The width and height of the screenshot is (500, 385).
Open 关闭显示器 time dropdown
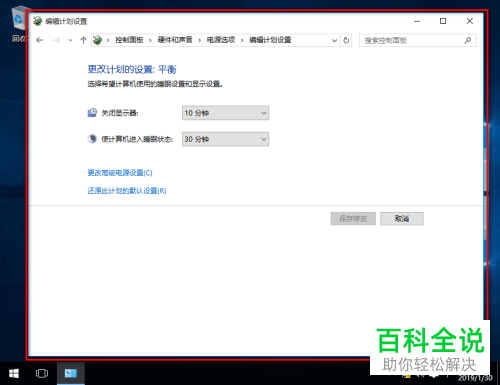pyautogui.click(x=225, y=113)
